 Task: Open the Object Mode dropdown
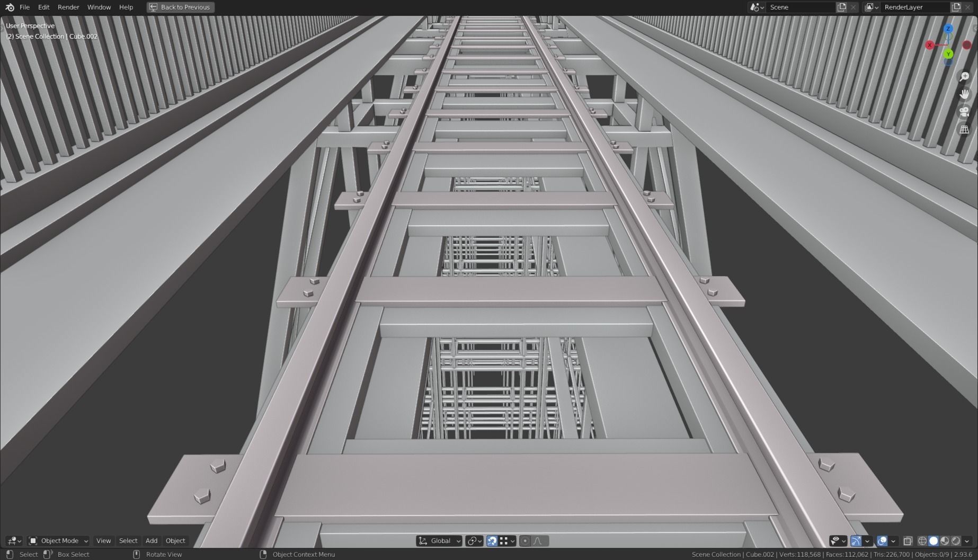[x=58, y=541]
